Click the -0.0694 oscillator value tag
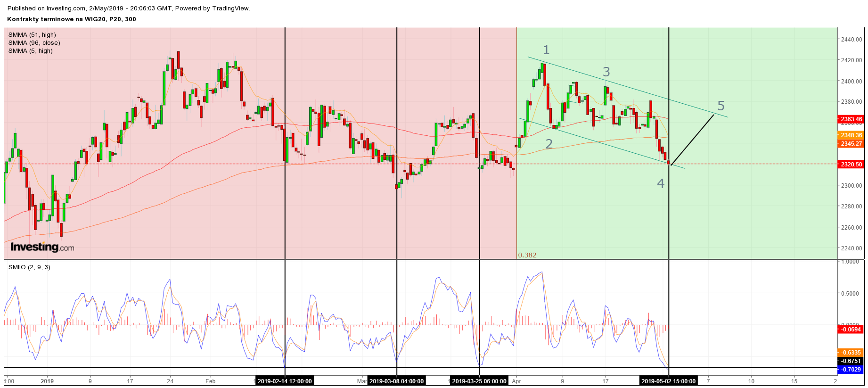This screenshot has height=388, width=868. [851, 330]
